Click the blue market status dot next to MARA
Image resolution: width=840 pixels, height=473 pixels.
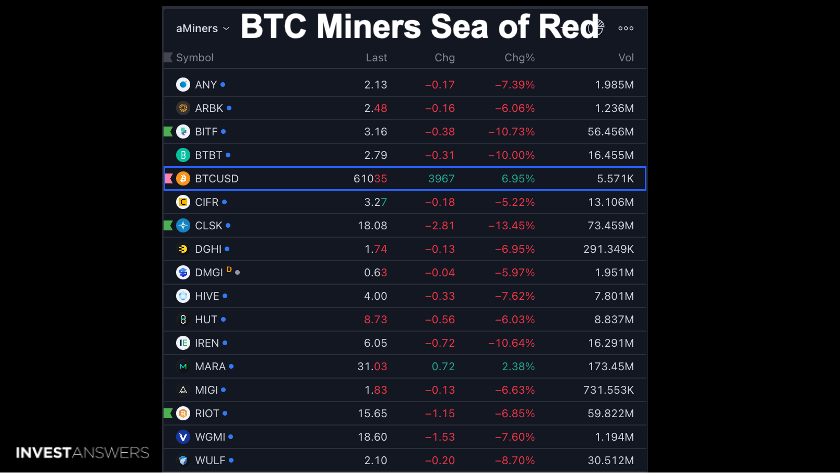coord(231,366)
